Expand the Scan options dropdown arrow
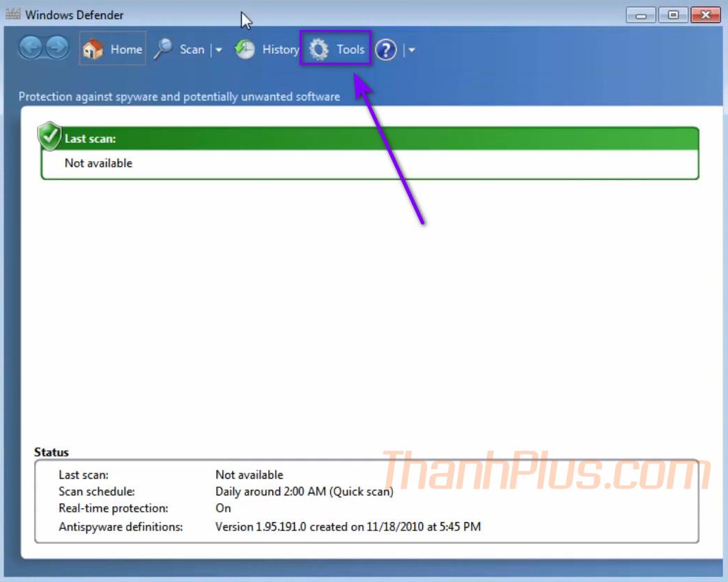Image resolution: width=728 pixels, height=582 pixels. pos(218,50)
